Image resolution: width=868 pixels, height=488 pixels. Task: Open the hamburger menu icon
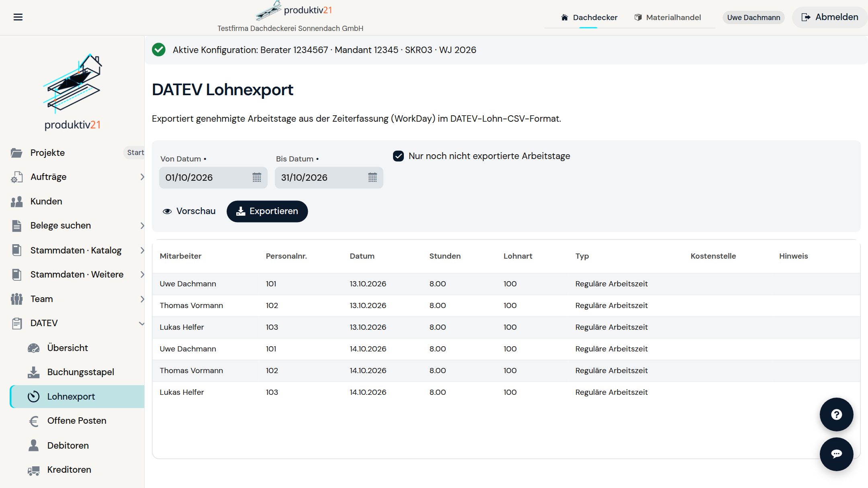18,17
